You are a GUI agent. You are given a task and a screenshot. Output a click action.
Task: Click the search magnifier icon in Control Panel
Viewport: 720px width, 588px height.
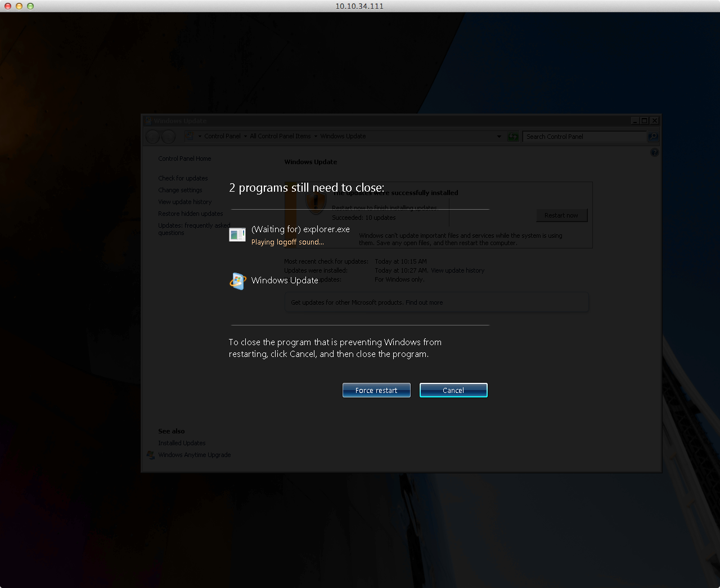(x=653, y=137)
